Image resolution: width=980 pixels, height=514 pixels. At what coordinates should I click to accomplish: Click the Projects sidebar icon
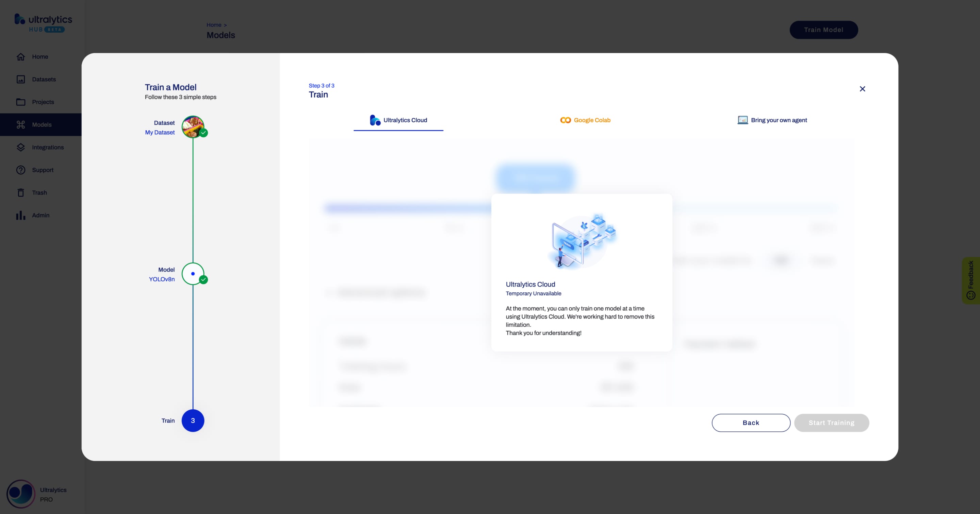[x=20, y=102]
